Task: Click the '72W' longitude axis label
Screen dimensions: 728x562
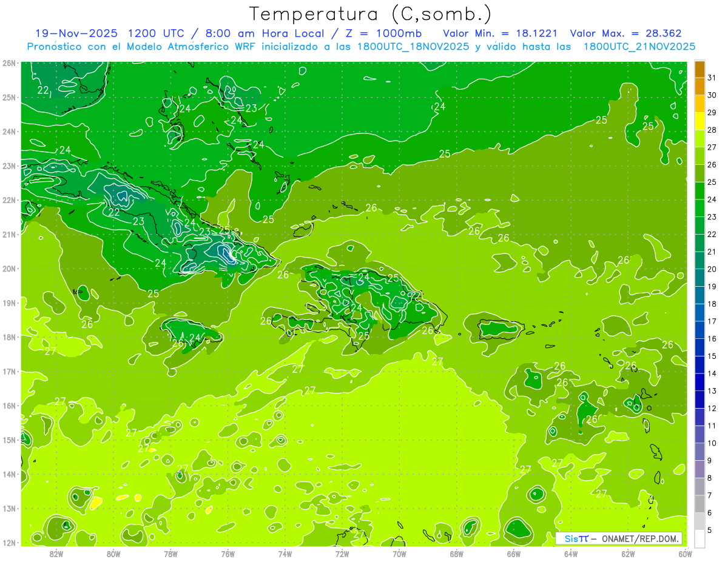Action: [x=342, y=554]
